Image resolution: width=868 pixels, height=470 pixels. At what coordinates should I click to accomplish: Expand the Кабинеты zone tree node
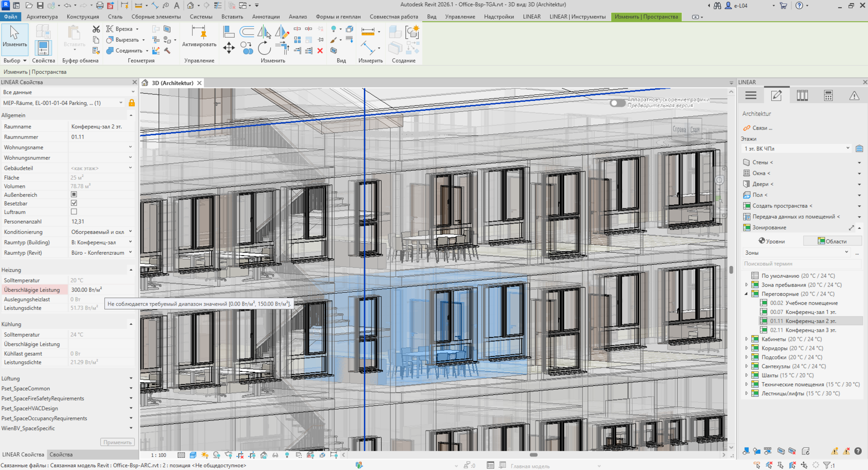pos(746,339)
